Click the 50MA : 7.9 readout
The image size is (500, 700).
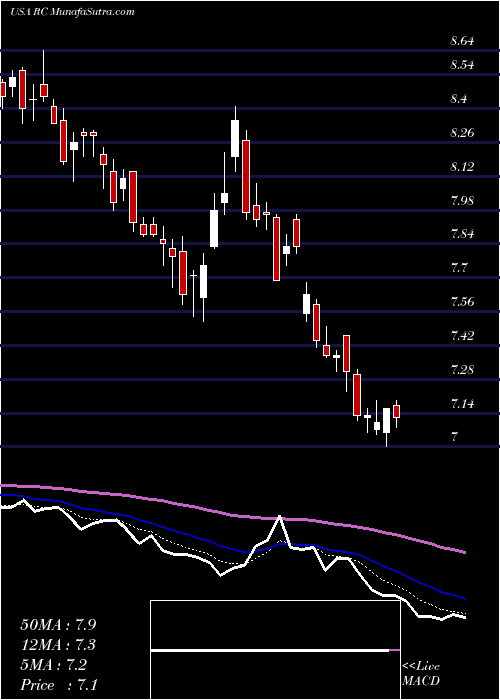(x=58, y=625)
